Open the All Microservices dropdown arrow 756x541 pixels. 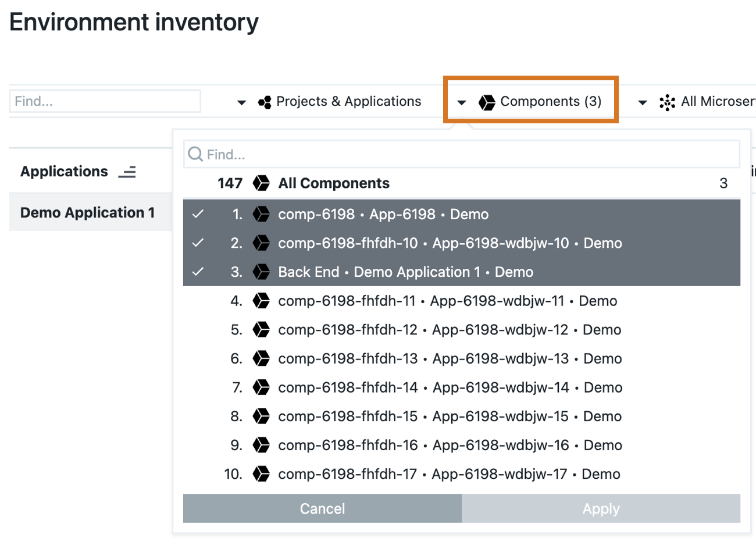(x=643, y=103)
